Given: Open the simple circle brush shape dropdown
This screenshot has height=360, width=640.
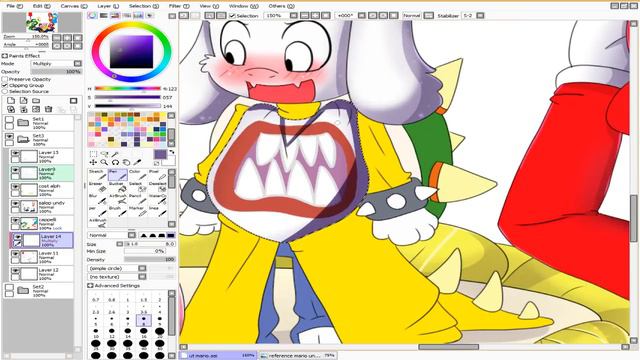Looking at the screenshot, I should pyautogui.click(x=142, y=269).
